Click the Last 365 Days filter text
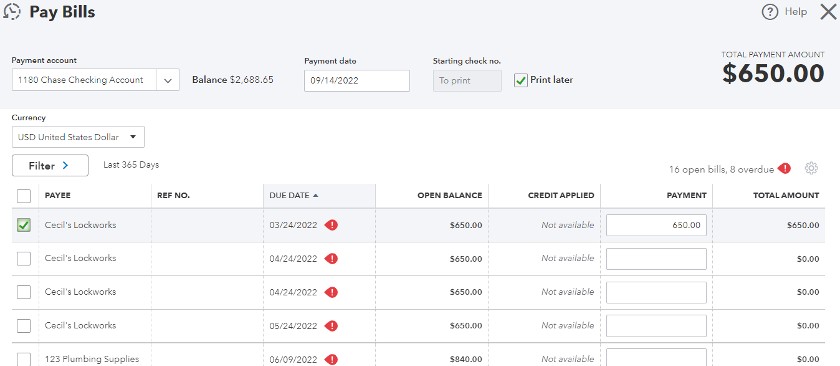 tap(131, 165)
